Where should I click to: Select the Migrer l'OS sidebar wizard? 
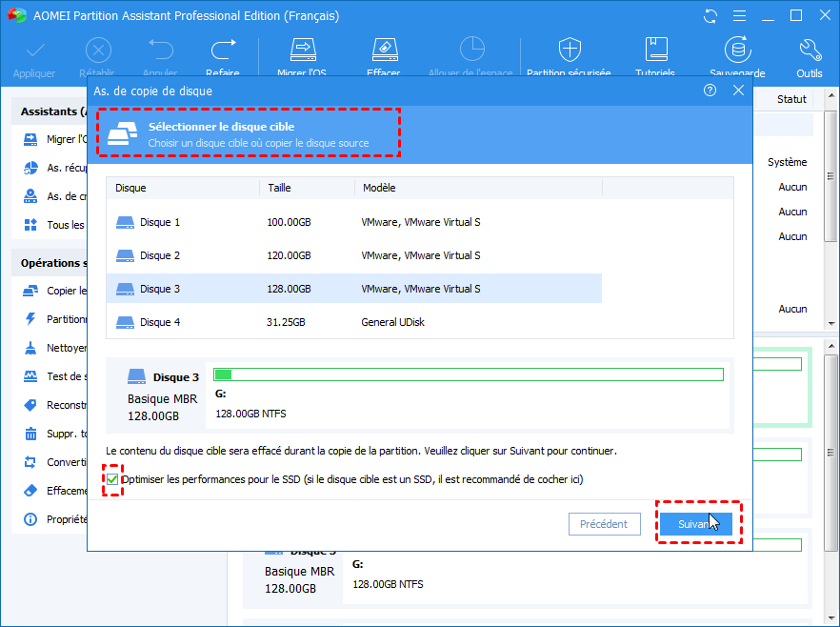pyautogui.click(x=55, y=139)
